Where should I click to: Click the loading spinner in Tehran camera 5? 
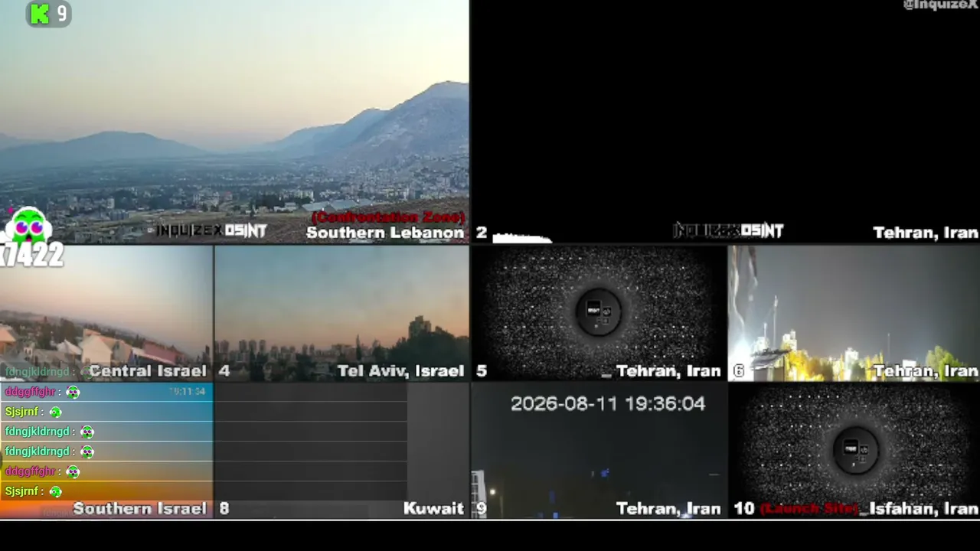pos(599,311)
